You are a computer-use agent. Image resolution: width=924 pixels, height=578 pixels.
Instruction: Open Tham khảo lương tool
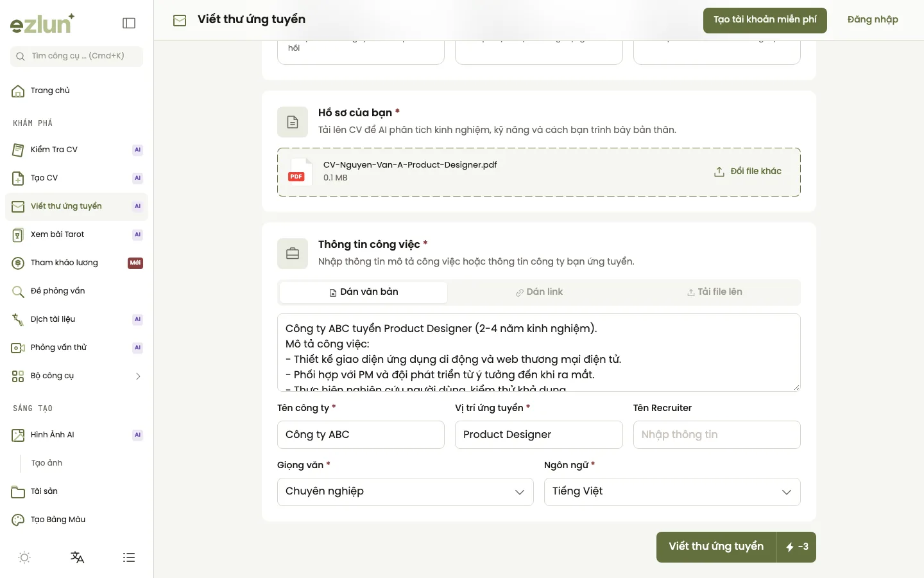[x=76, y=263]
